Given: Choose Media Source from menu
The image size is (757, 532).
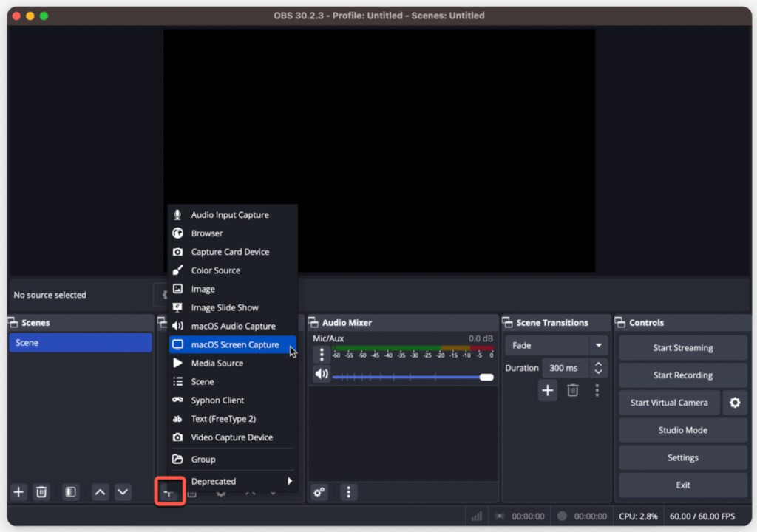Looking at the screenshot, I should click(232, 363).
